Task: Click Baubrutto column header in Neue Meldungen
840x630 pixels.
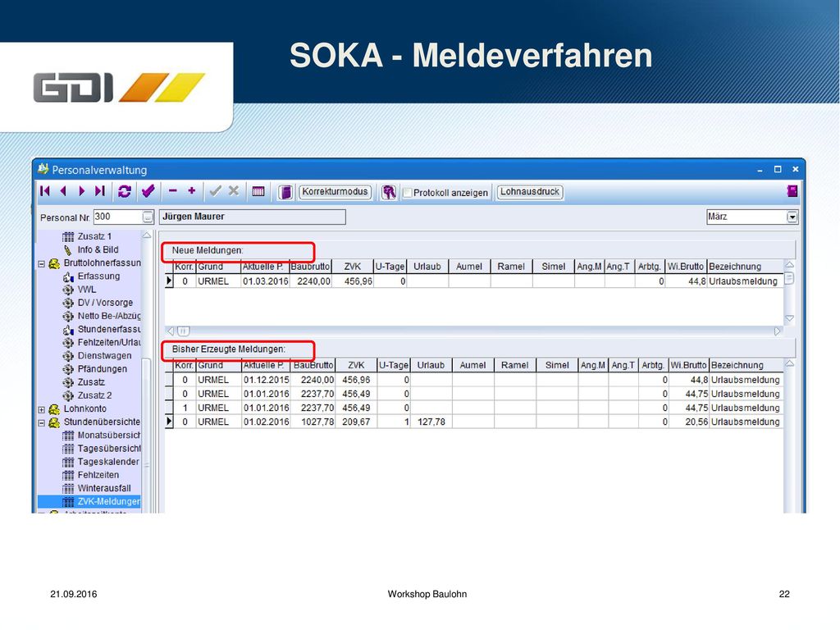Action: (311, 267)
